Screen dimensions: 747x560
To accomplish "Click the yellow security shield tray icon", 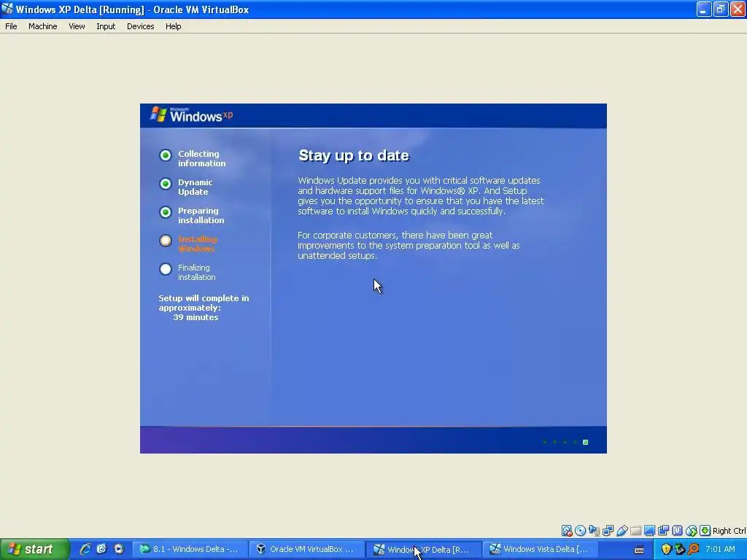I will 666,549.
